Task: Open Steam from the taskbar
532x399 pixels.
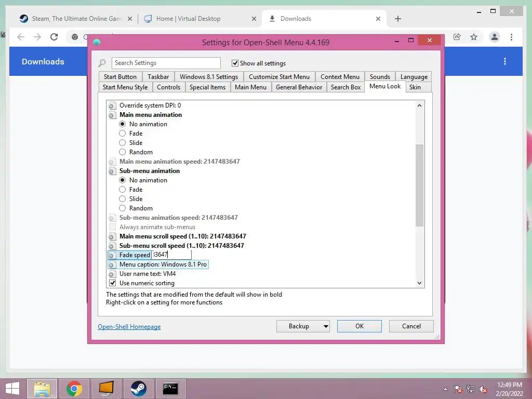Action: [138, 389]
